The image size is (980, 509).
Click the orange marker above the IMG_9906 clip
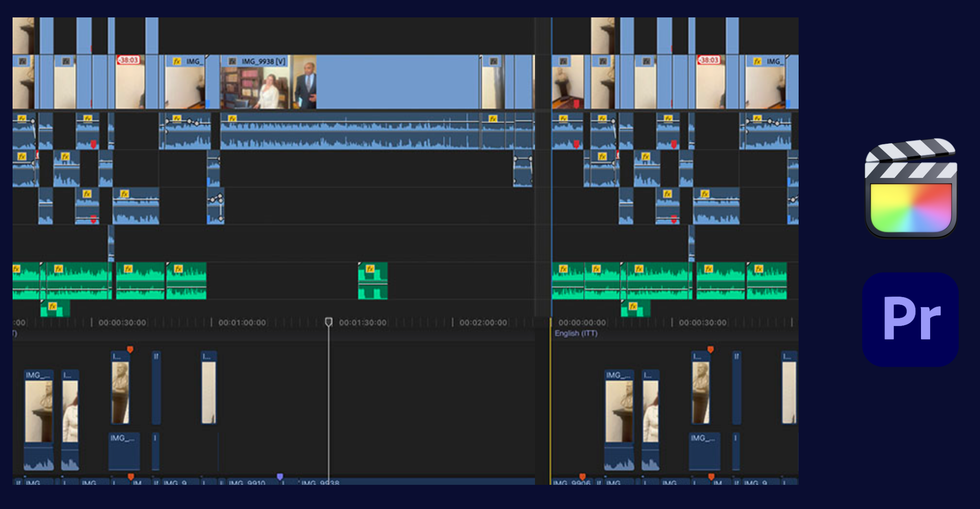tap(582, 477)
